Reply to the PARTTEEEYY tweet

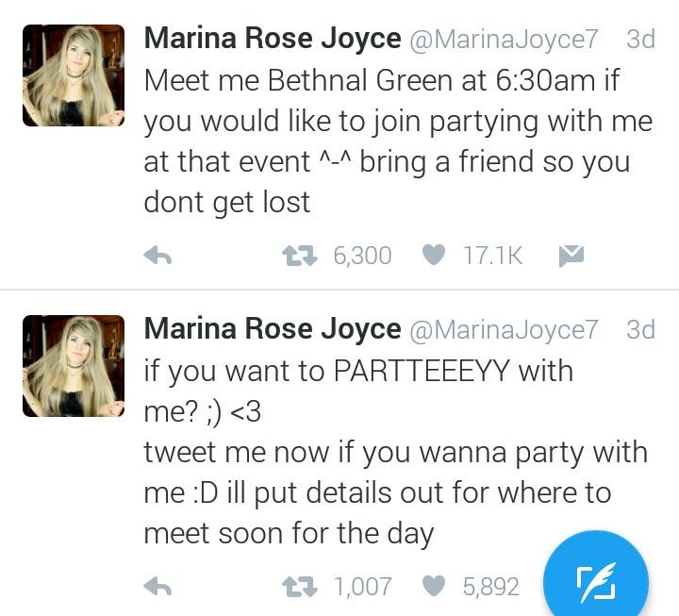[x=157, y=587]
